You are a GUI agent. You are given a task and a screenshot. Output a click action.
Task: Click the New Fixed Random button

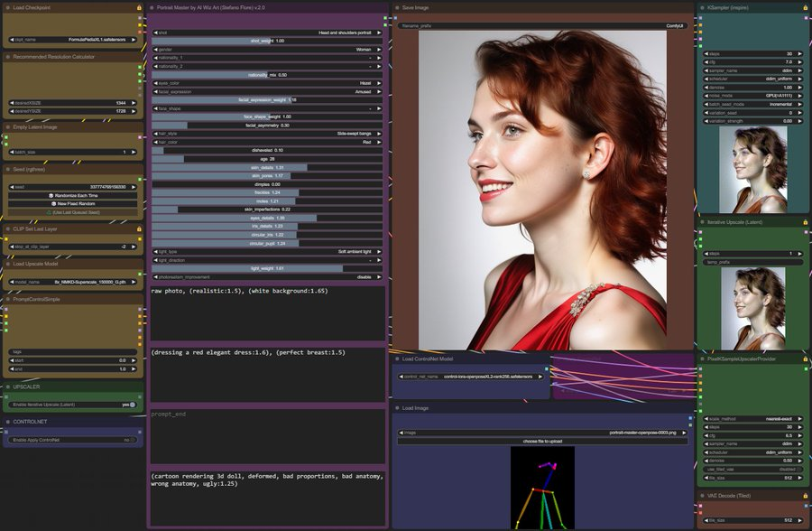pyautogui.click(x=73, y=204)
